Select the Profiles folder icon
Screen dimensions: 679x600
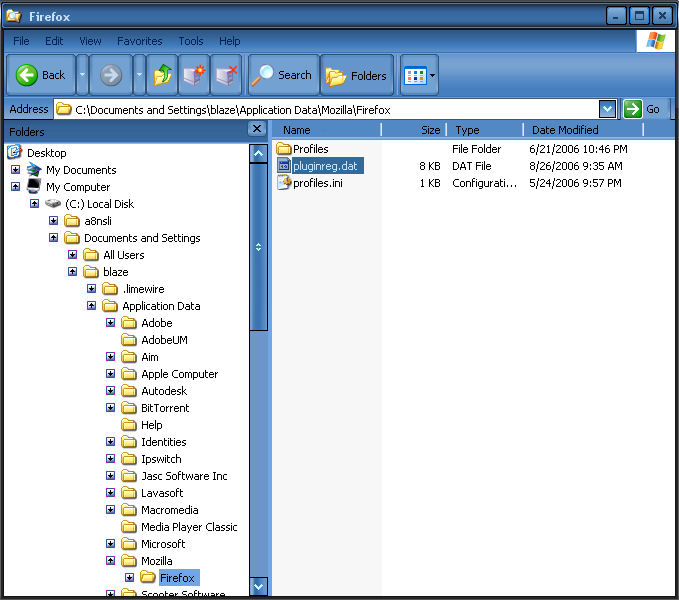284,149
